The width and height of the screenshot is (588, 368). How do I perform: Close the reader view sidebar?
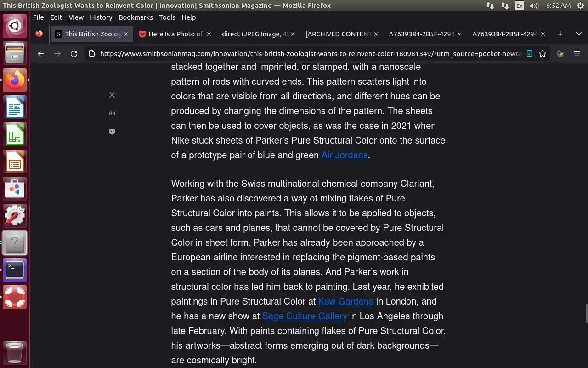click(112, 95)
